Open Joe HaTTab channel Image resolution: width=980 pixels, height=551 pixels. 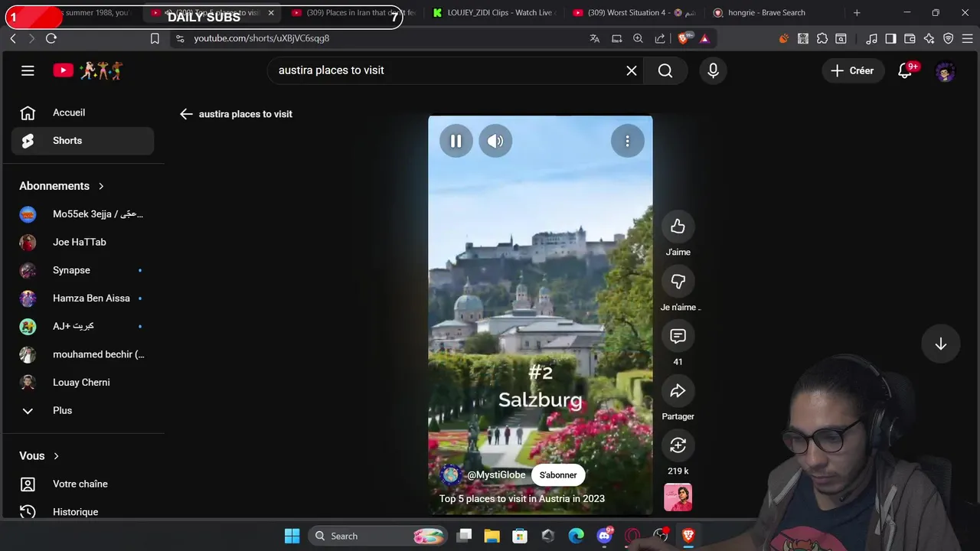point(83,243)
